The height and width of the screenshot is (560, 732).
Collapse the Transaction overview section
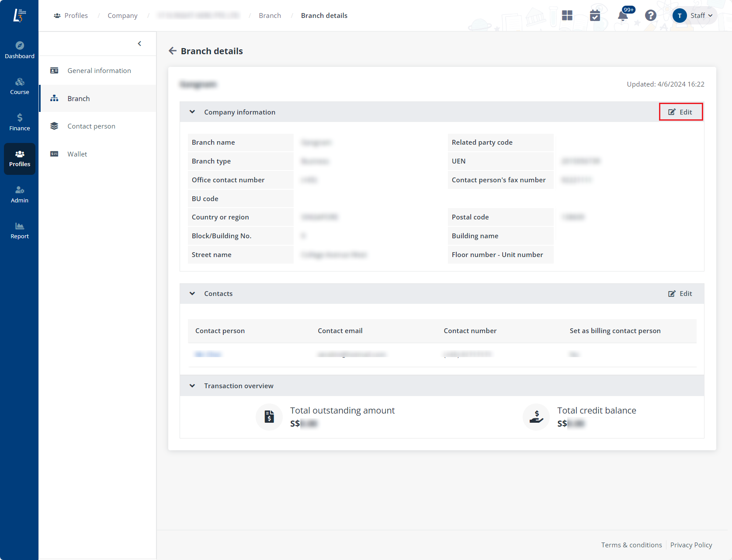tap(192, 386)
